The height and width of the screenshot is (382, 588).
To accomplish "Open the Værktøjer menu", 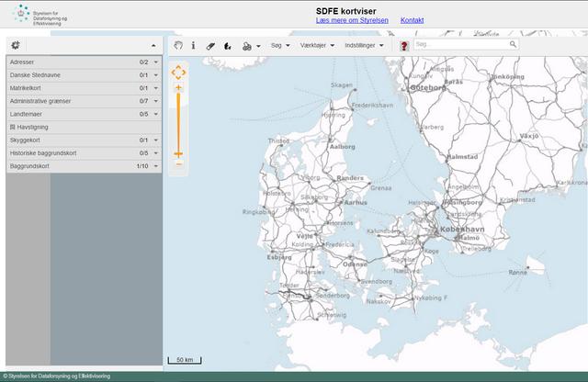I will [317, 45].
